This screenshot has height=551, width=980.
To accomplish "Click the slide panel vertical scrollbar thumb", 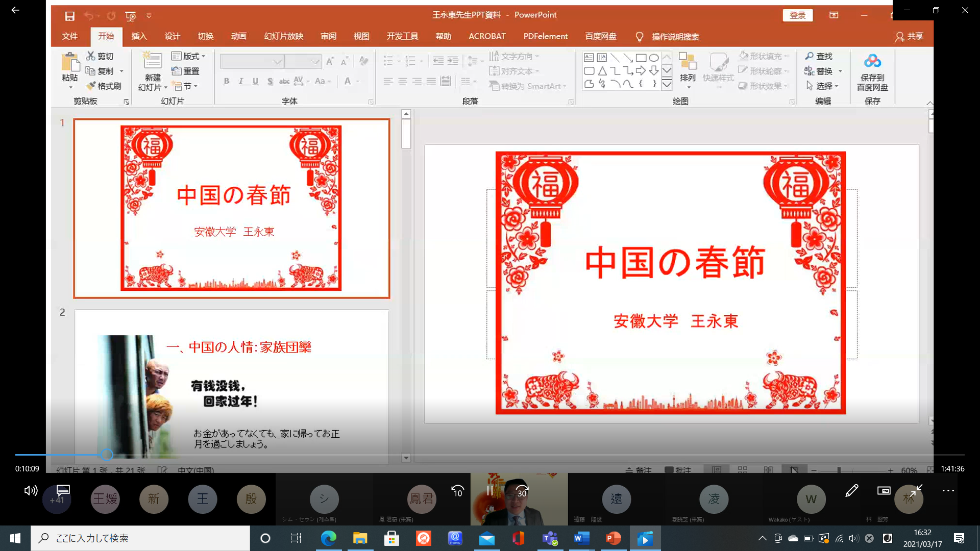I will [x=406, y=134].
